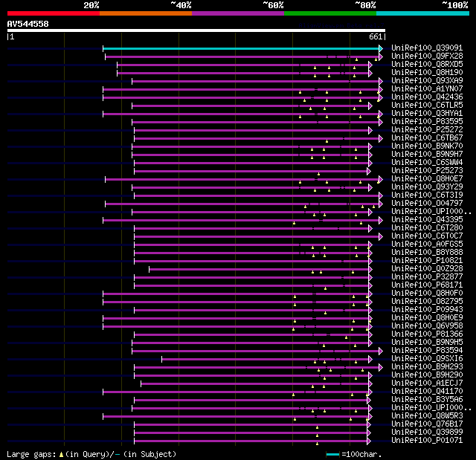This screenshot has height=460, width=476.
Task: Select the UniRef100_P32877 label
Action: click(x=427, y=277)
